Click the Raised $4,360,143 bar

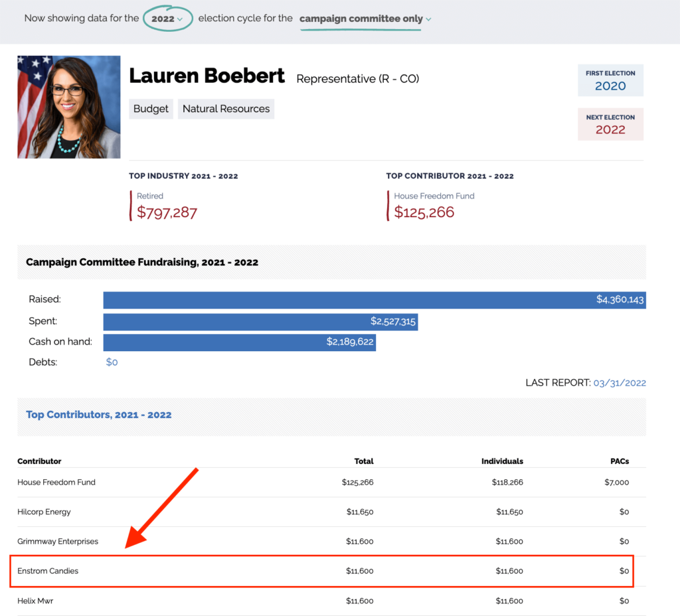coord(374,300)
